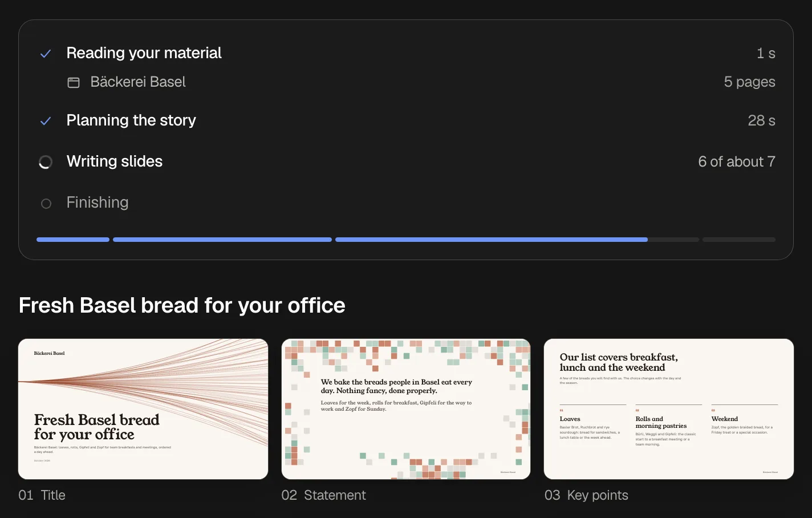
Task: Click the document icon next to Bäckerei Basel
Action: pos(74,82)
